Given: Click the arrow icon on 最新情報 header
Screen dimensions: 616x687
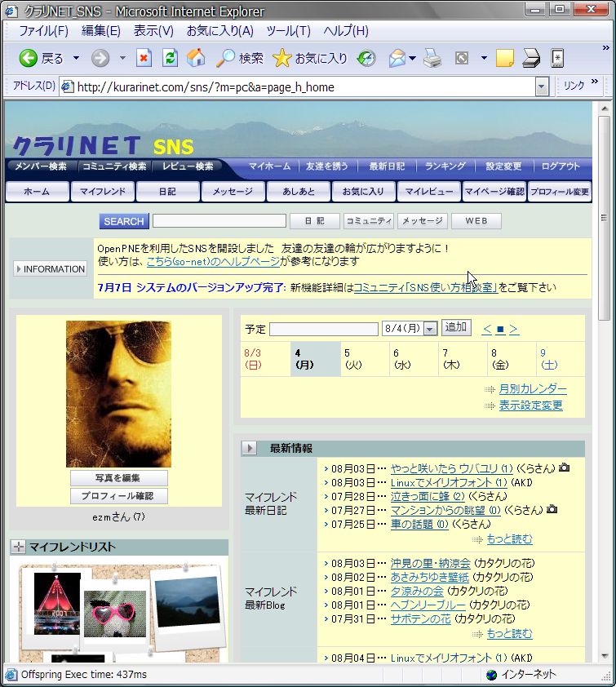Looking at the screenshot, I should click(250, 448).
